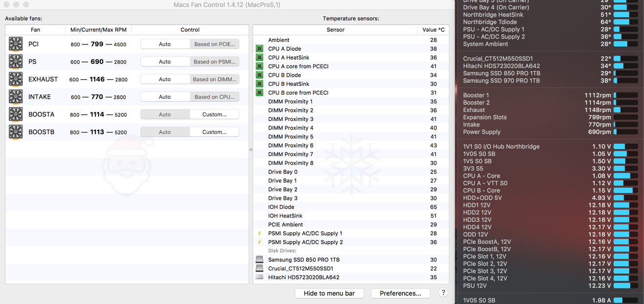Click the INTAKE fan icon
This screenshot has width=644, height=304.
pos(16,97)
